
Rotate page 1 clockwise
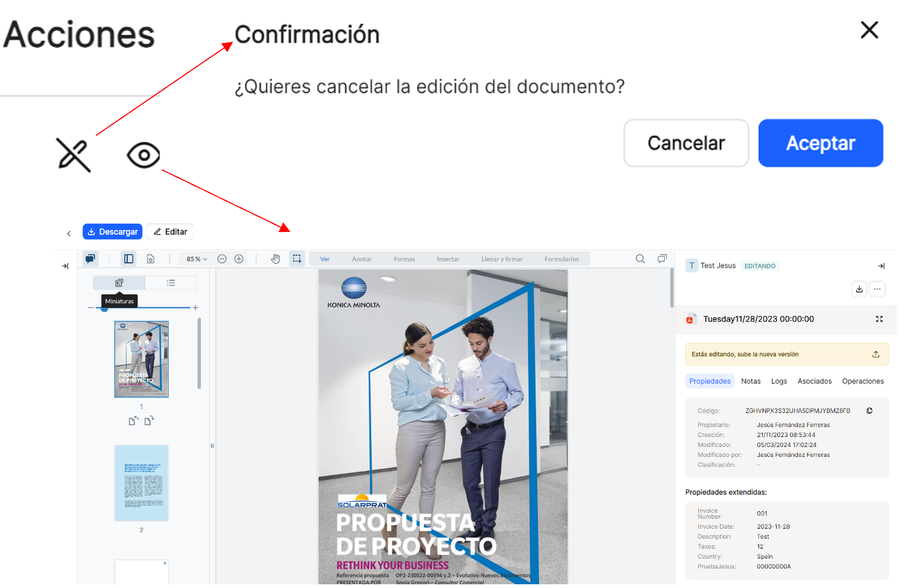click(149, 421)
